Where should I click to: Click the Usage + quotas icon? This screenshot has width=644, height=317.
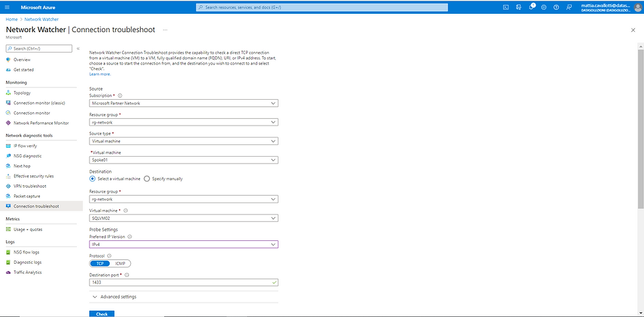8,229
